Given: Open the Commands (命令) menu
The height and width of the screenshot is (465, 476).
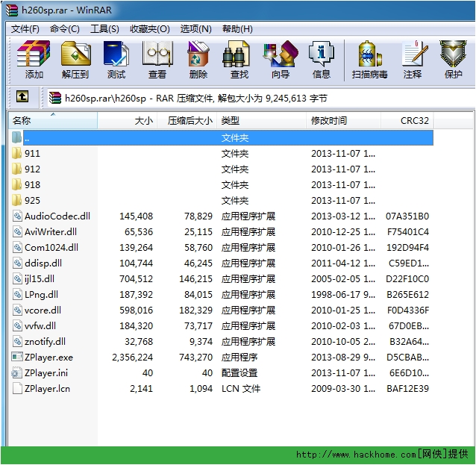Looking at the screenshot, I should coord(65,29).
